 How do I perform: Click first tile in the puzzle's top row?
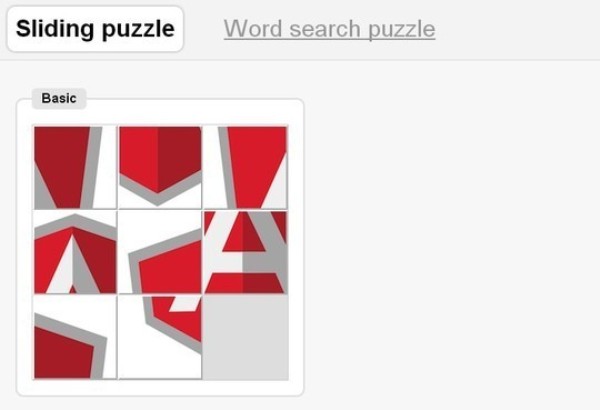tap(75, 167)
